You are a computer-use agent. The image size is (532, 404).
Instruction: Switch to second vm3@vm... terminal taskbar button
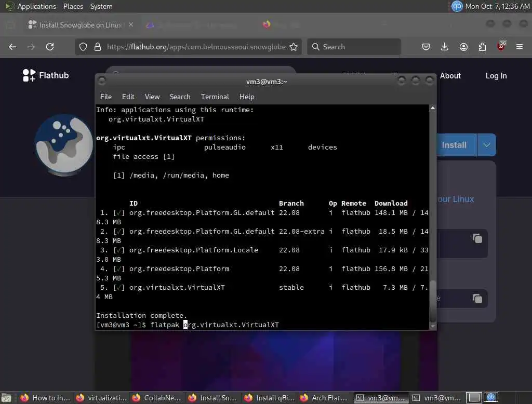[437, 398]
